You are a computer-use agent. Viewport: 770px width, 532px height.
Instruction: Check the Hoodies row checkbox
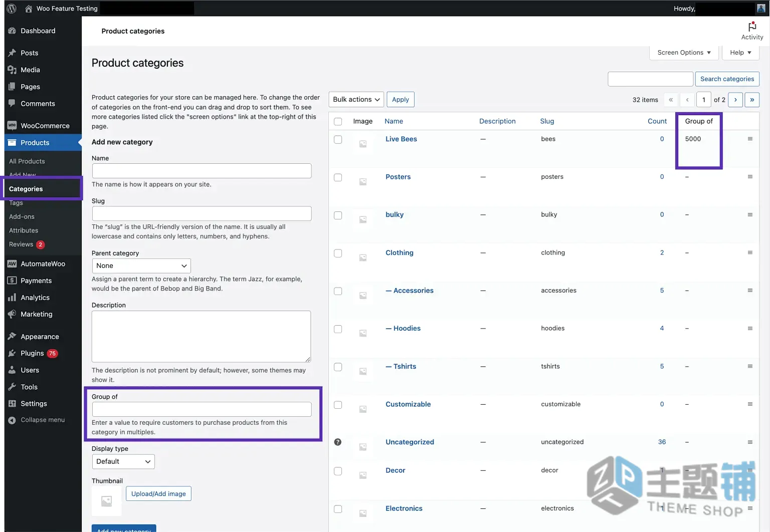click(x=338, y=329)
